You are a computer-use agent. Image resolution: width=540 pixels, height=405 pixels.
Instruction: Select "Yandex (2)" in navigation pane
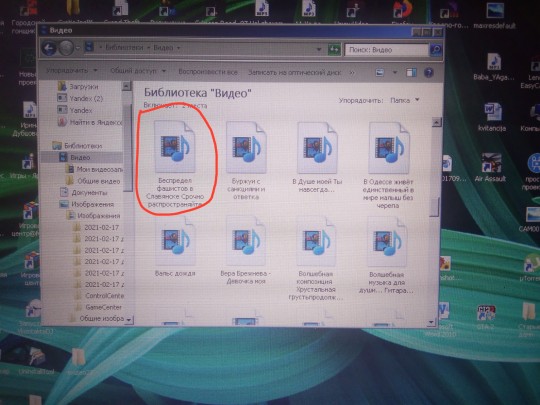86,98
